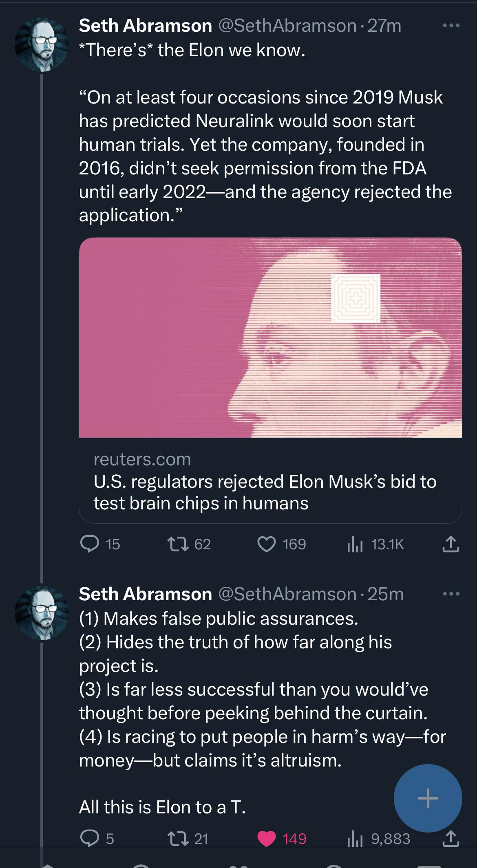The image size is (477, 868).
Task: Tap the blue compose new tweet button
Action: [x=428, y=798]
